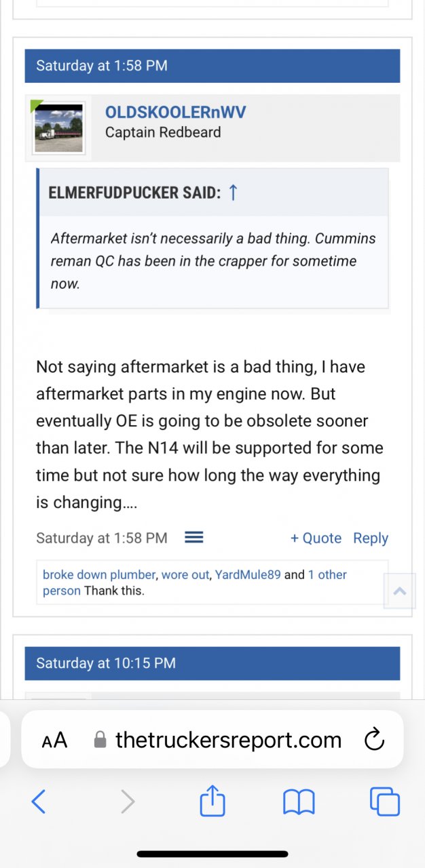Viewport: 425px width, 868px height.
Task: Open OLDSKOOLERnWV's user profile
Action: click(175, 112)
